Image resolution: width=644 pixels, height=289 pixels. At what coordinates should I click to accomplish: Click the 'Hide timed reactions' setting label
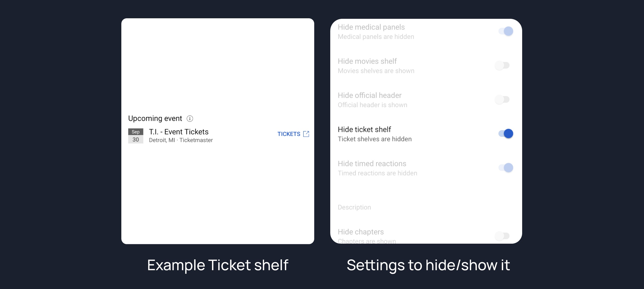point(372,164)
